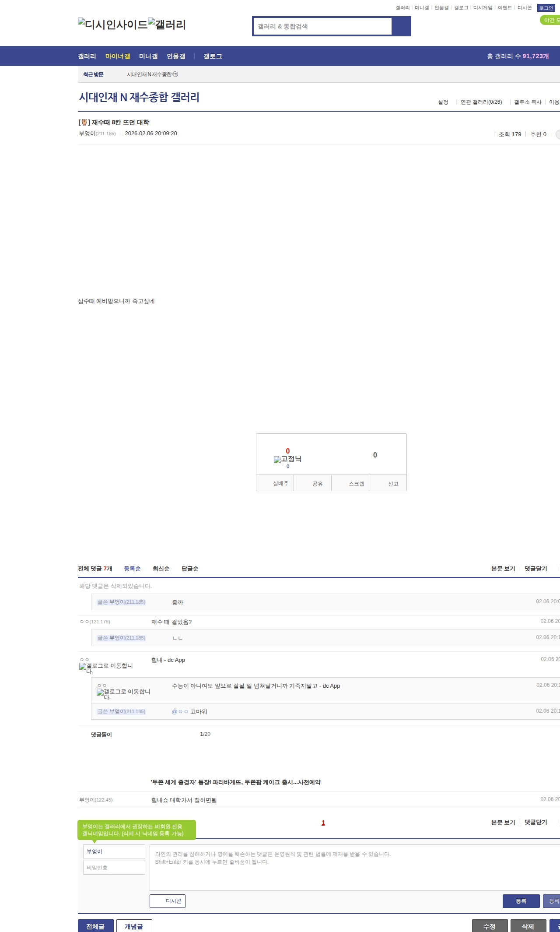The image size is (560, 932).
Task: Click the owl icon in post title
Action: 84,123
